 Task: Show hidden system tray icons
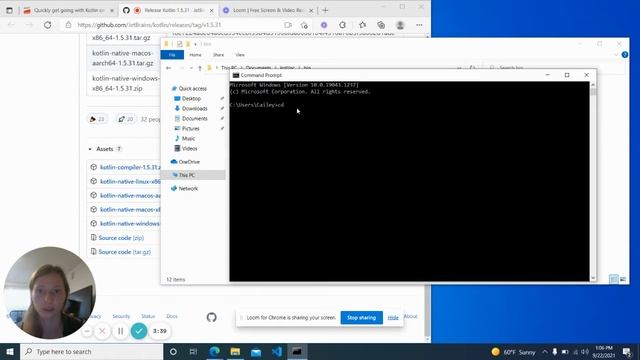(545, 351)
